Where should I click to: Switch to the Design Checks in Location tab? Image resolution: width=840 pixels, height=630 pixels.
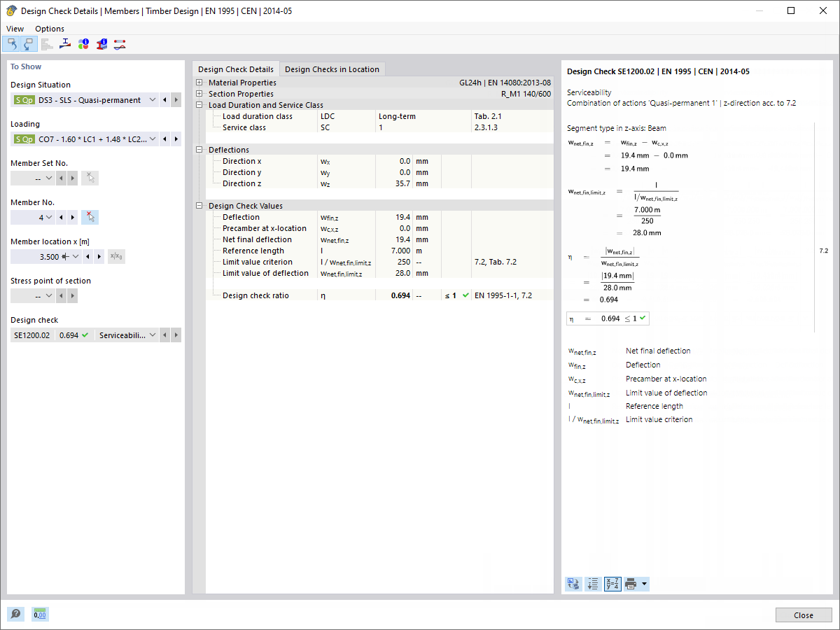332,69
